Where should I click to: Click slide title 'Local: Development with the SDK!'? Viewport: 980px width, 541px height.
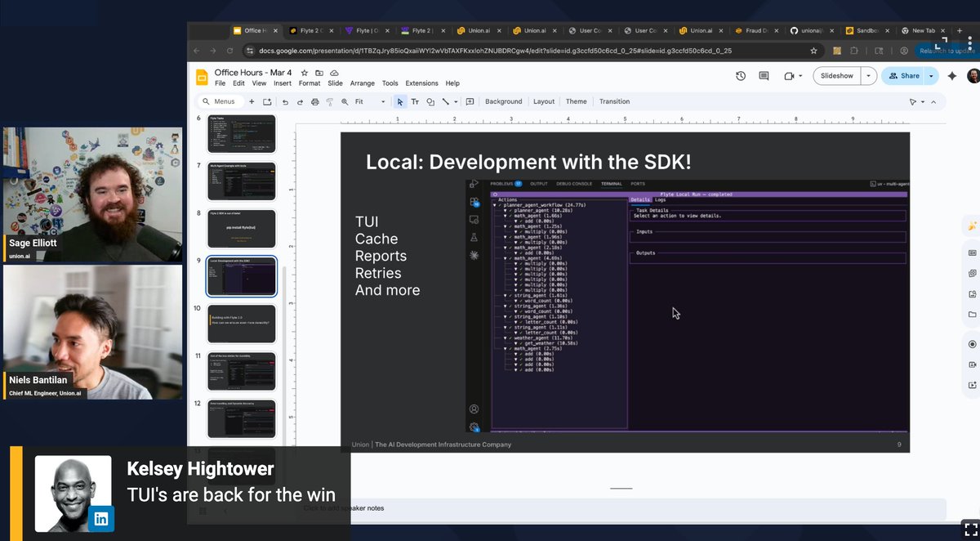pos(528,162)
